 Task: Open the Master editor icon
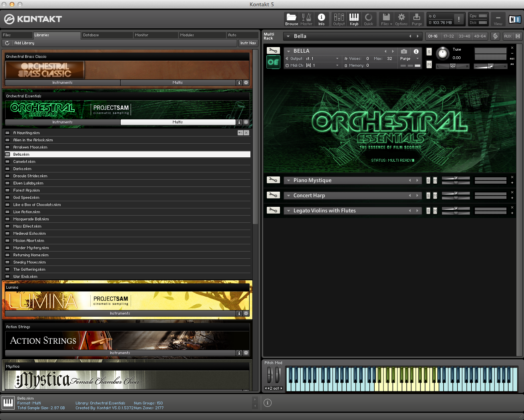[x=306, y=19]
